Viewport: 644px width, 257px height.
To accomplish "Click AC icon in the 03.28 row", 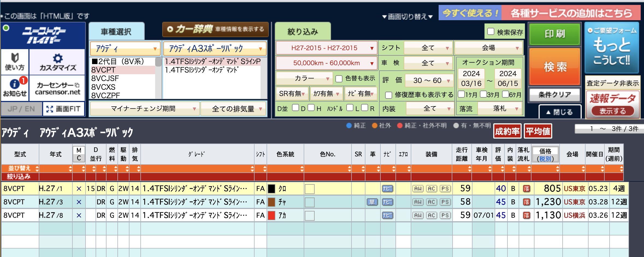I will point(432,202).
